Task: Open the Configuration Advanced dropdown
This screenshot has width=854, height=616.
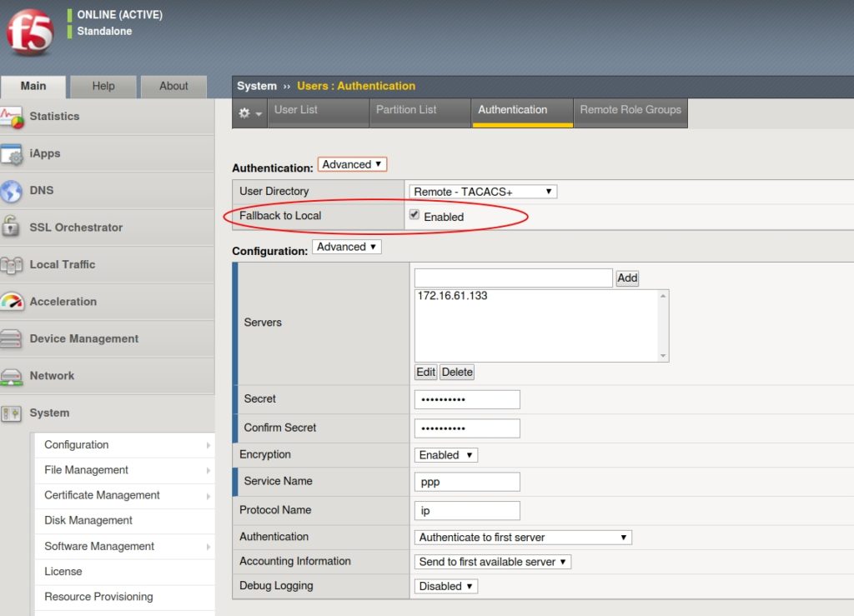Action: tap(347, 247)
